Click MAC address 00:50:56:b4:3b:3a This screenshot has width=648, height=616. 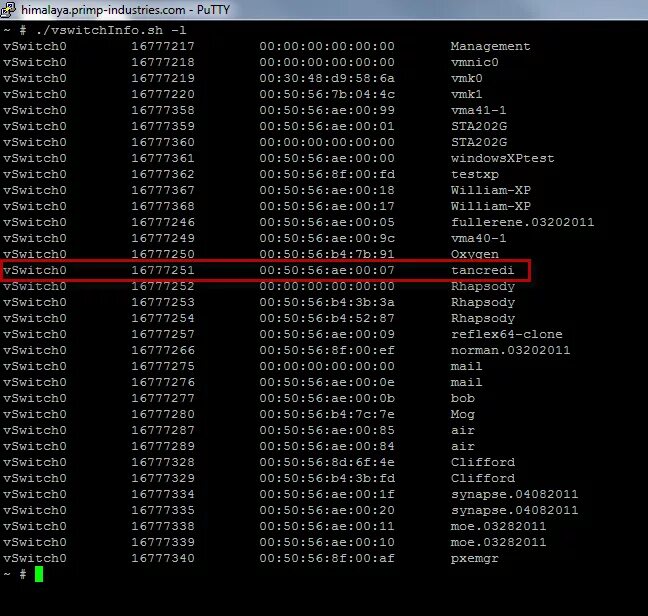[x=327, y=302]
